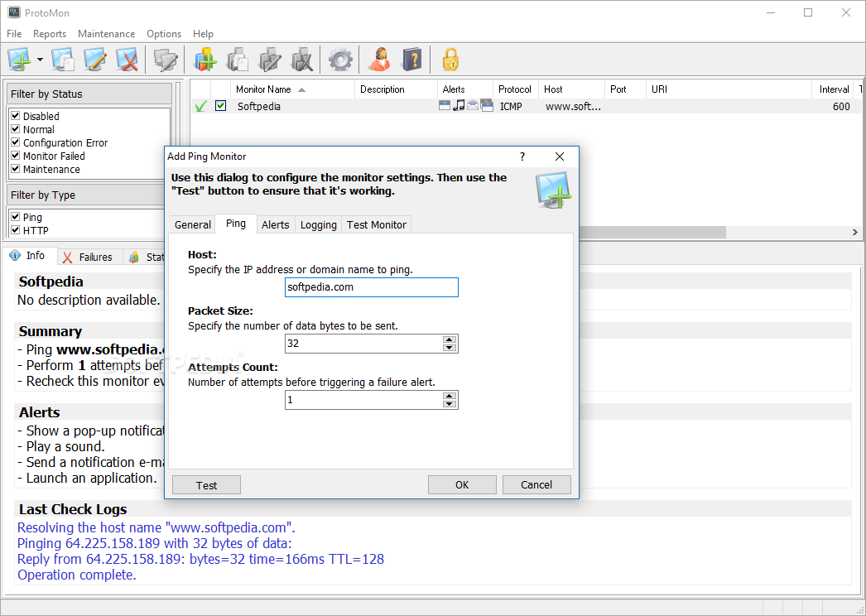This screenshot has width=866, height=616.
Task: Open the Options menu
Action: pyautogui.click(x=163, y=34)
